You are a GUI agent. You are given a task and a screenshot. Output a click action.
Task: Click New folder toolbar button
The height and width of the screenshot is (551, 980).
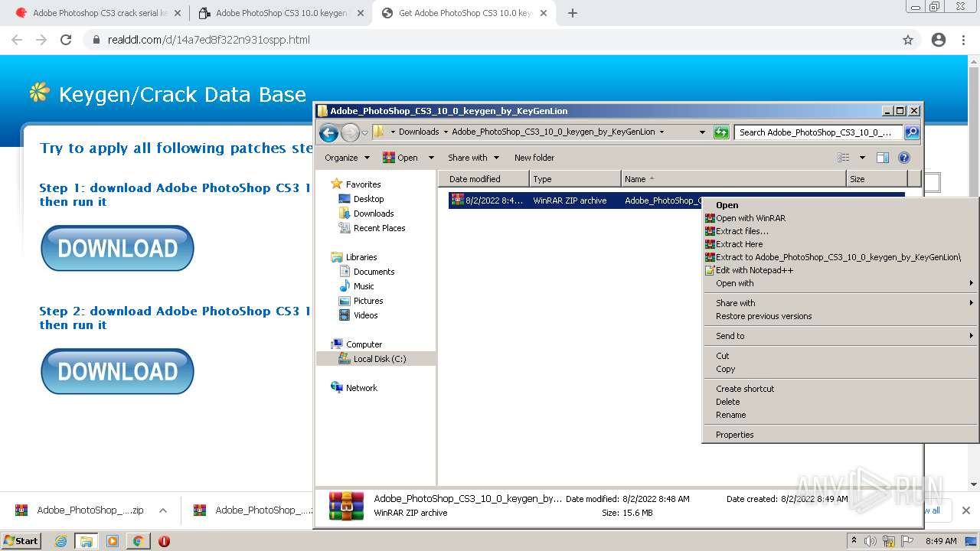[534, 158]
